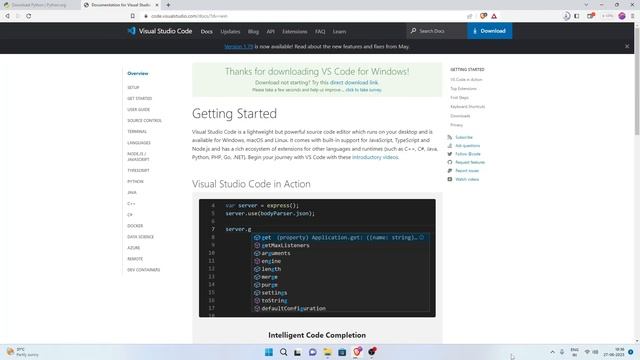Viewport: 640px width, 360px height.
Task: Expand the SOURCE CONTROL sidebar section
Action: point(144,121)
